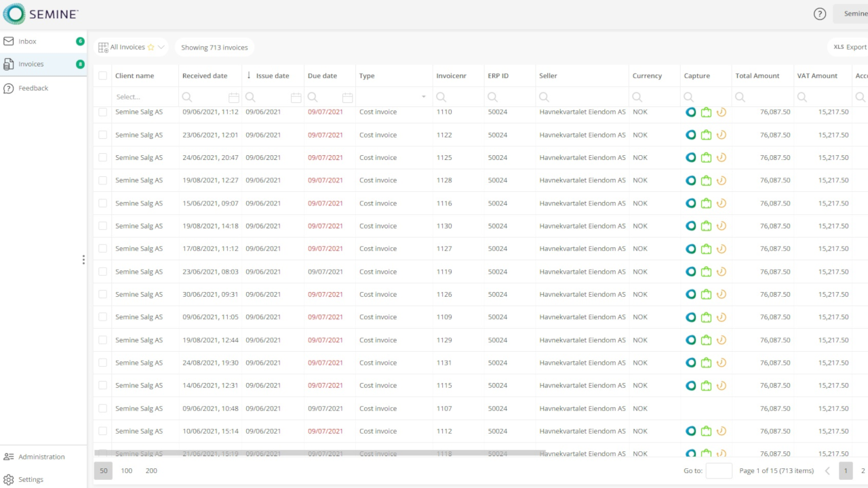Click the green briefcase icon for invoice 1131
Screen dimensions: 868x488
tap(706, 363)
